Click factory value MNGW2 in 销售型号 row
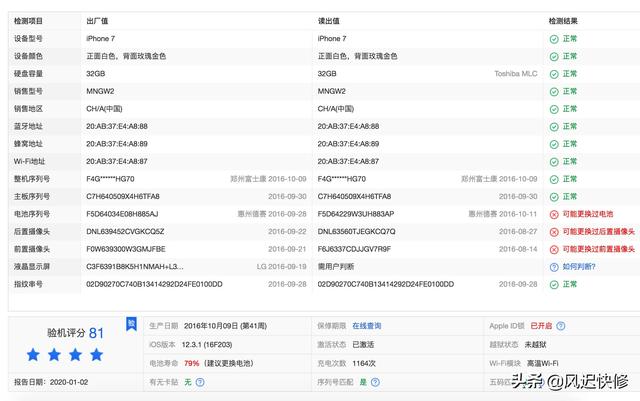 [100, 91]
